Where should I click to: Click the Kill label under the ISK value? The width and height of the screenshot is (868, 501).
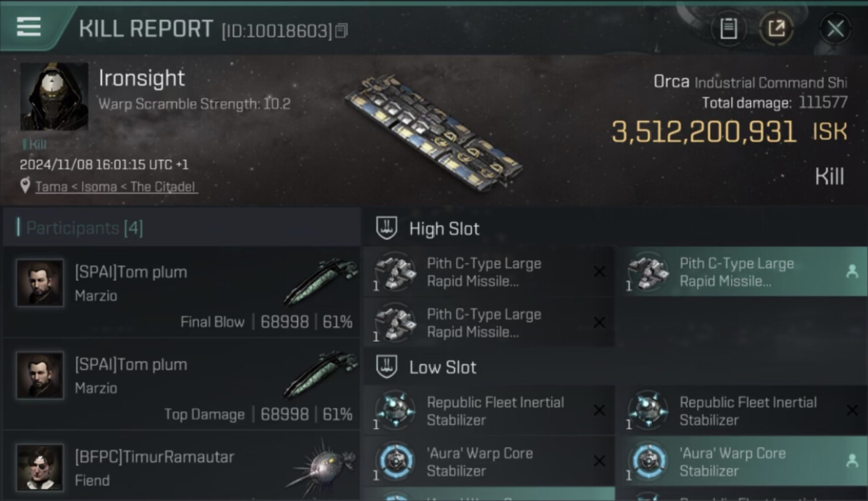pyautogui.click(x=829, y=176)
